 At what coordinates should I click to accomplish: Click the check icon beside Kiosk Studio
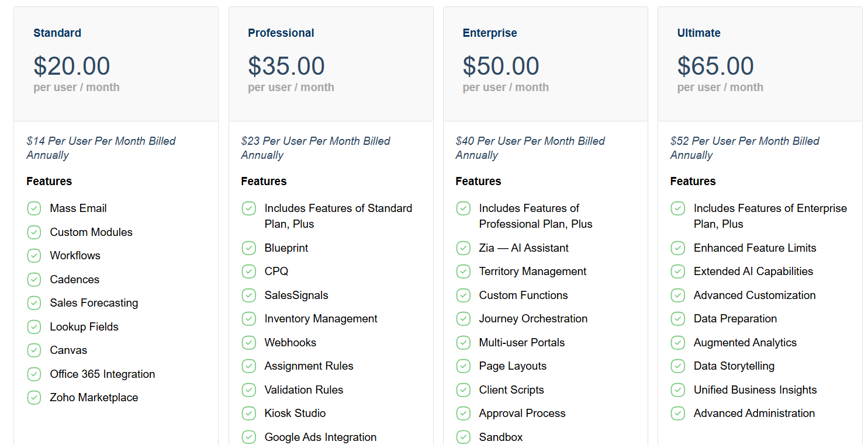pyautogui.click(x=249, y=413)
